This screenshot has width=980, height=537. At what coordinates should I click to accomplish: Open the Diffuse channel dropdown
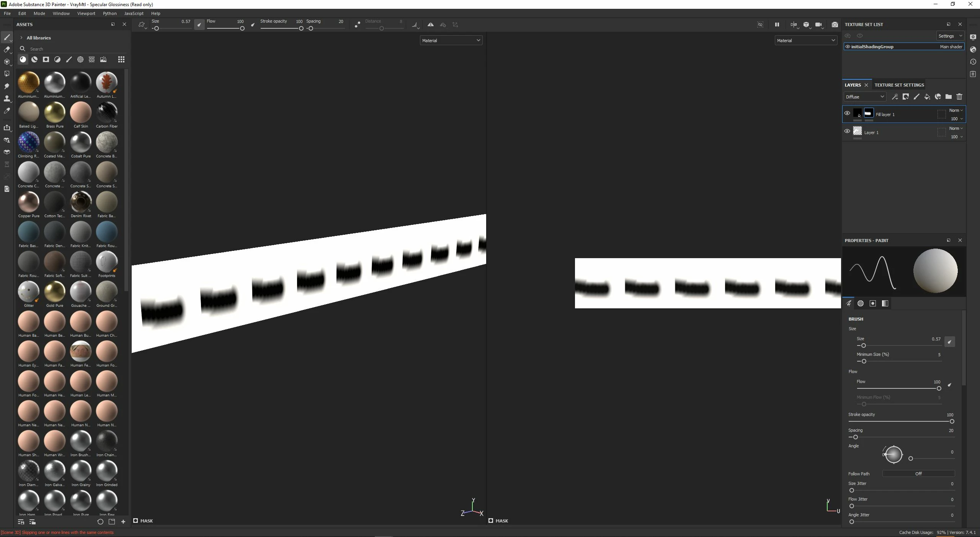864,97
